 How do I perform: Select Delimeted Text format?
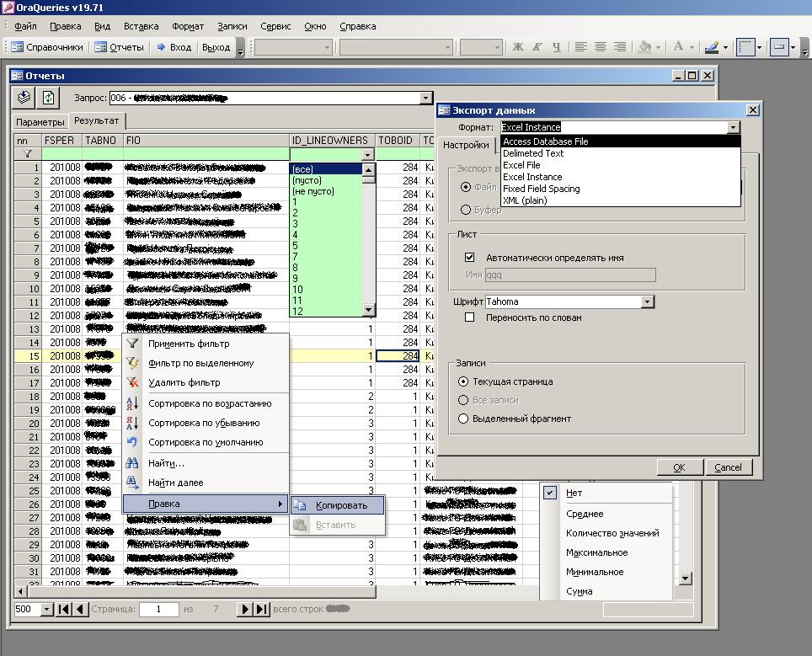[621, 153]
